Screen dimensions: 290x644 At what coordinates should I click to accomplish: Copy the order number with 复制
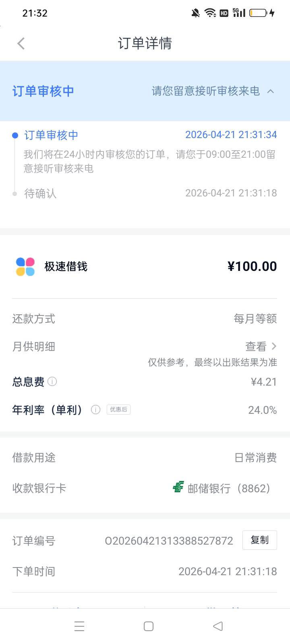(259, 540)
